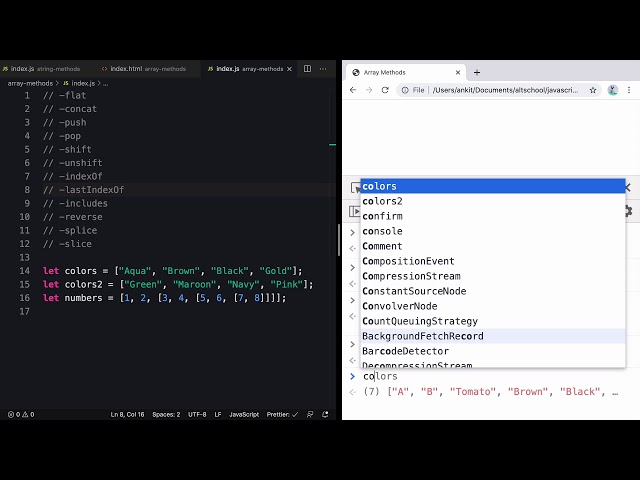The image size is (640, 480).
Task: Click the Ln 8, Col 16 status entry
Action: point(127,414)
